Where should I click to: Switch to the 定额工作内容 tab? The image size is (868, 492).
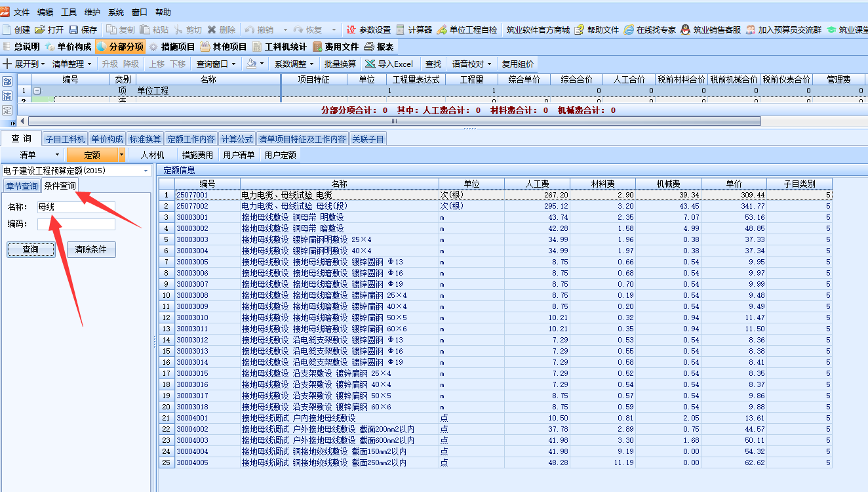pyautogui.click(x=191, y=139)
